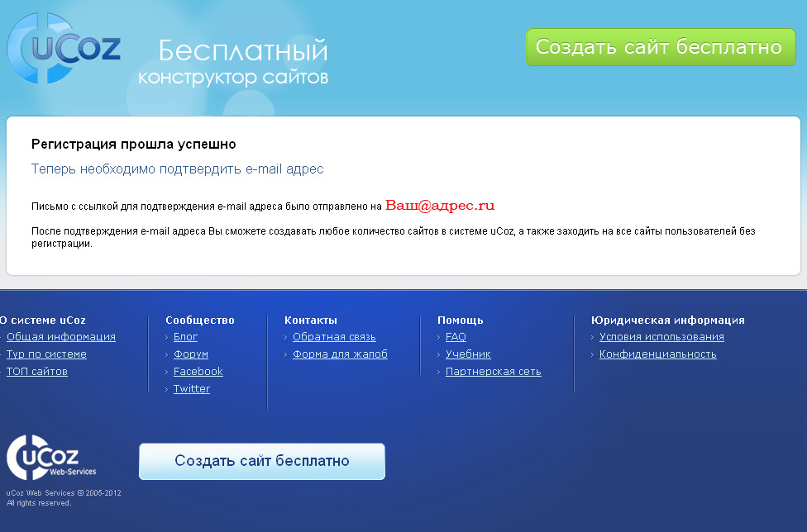807x532 pixels.
Task: Click the "Контакты" footer heading
Action: click(310, 320)
